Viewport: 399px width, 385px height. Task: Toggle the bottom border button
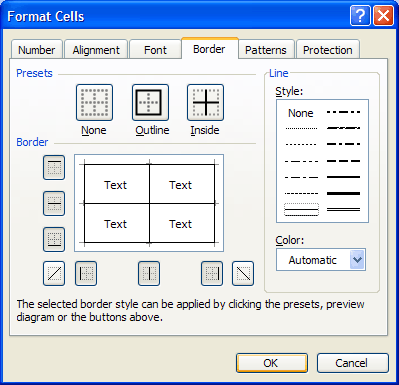pyautogui.click(x=54, y=240)
